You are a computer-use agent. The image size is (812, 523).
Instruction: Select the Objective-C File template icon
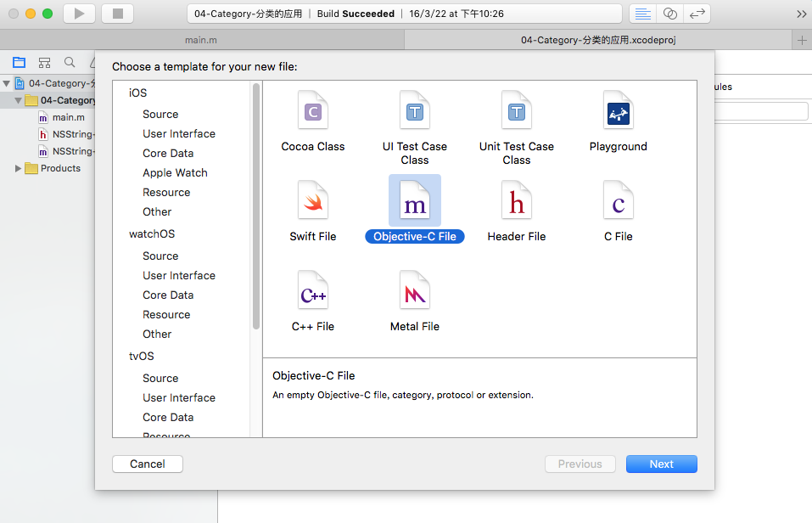415,200
